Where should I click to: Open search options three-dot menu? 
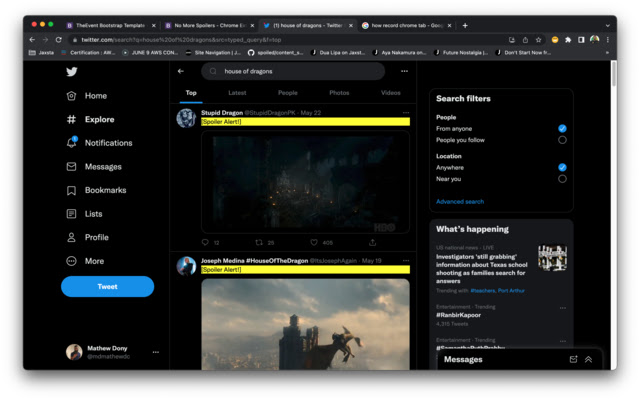point(404,71)
